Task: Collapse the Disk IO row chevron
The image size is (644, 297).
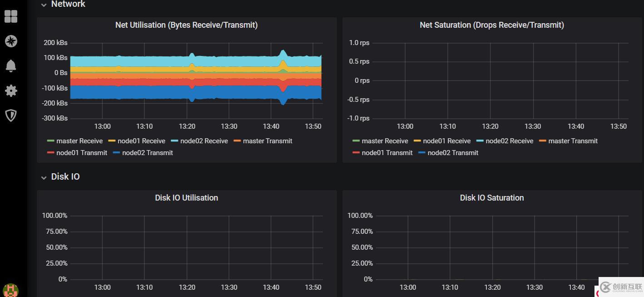Action: (44, 177)
